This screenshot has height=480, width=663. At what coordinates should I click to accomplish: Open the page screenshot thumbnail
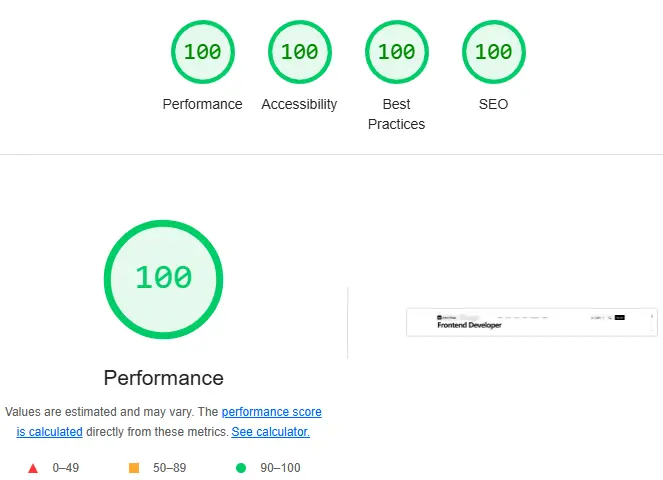click(531, 322)
